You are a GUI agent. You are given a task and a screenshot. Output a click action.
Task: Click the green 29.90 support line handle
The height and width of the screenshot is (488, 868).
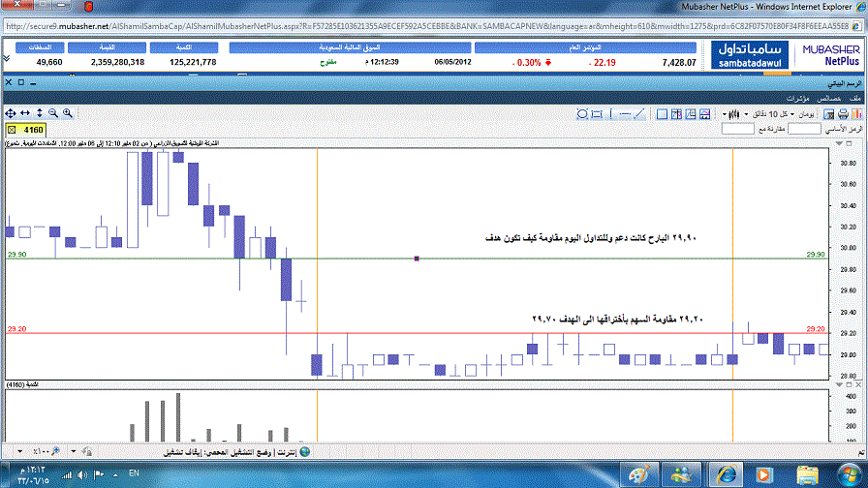[x=417, y=259]
